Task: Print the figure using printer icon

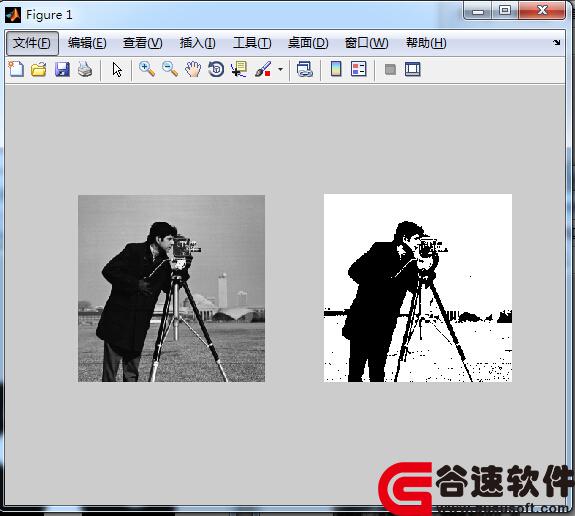Action: [x=85, y=69]
